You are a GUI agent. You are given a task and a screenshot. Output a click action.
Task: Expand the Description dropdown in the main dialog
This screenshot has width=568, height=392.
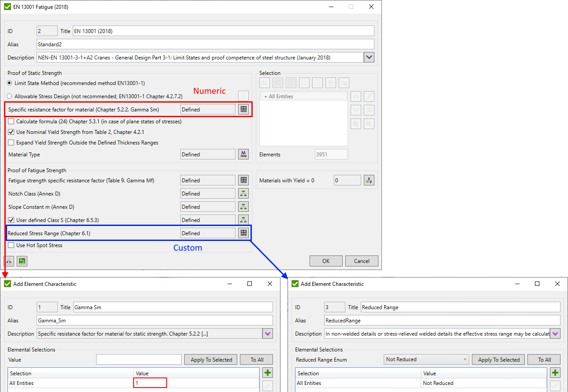[369, 57]
